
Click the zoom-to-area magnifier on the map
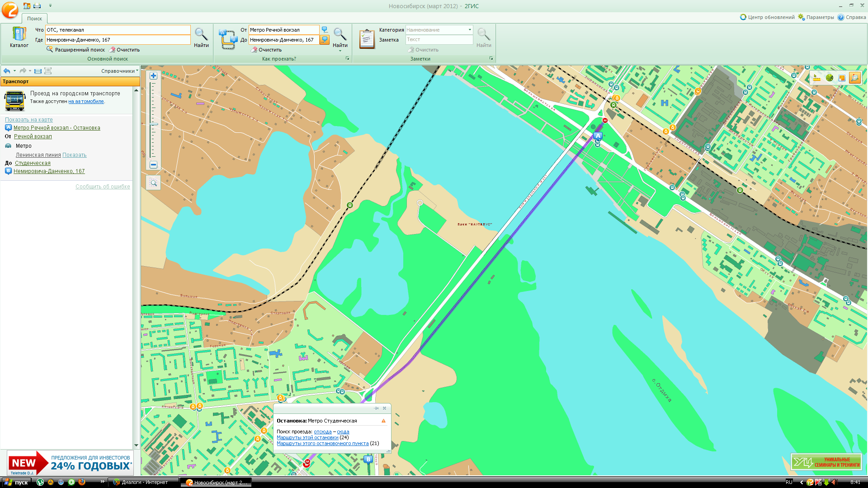pyautogui.click(x=154, y=183)
